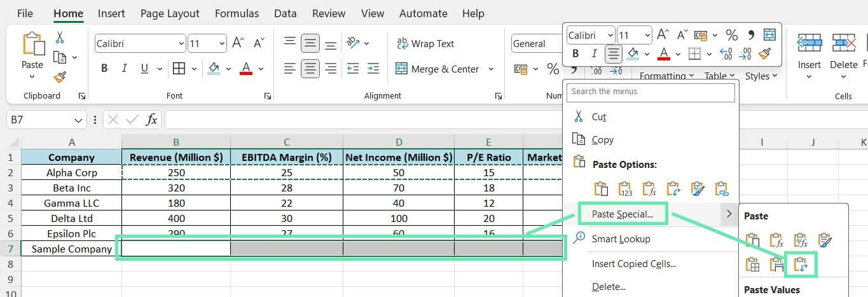Choose Paste Formulas (fx) under Paste Options
868x297 pixels.
coord(649,188)
